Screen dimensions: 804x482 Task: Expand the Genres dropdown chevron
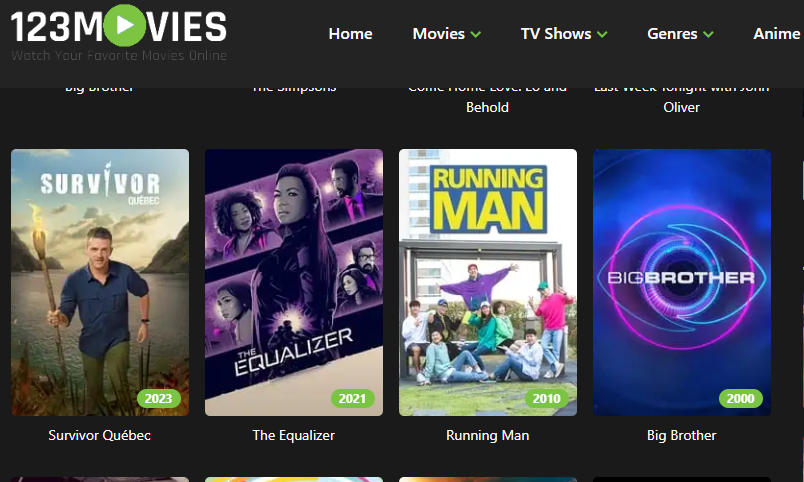point(709,34)
